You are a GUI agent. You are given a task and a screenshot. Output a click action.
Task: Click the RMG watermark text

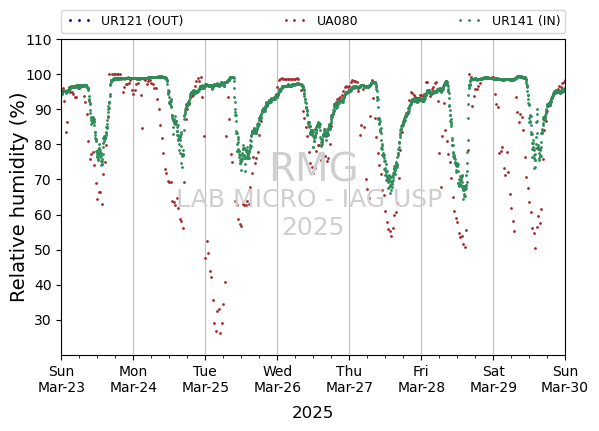coord(314,167)
